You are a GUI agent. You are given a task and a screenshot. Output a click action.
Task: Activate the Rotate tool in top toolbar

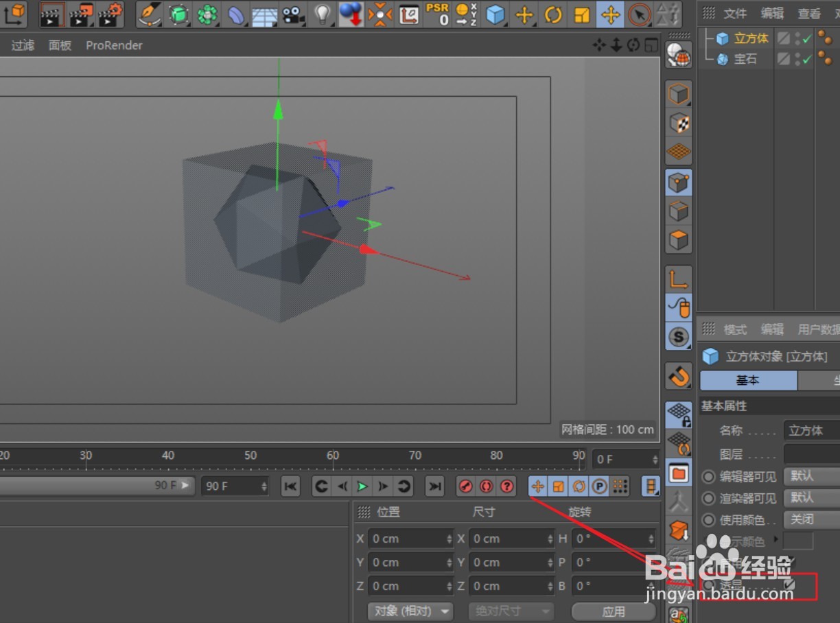click(552, 14)
